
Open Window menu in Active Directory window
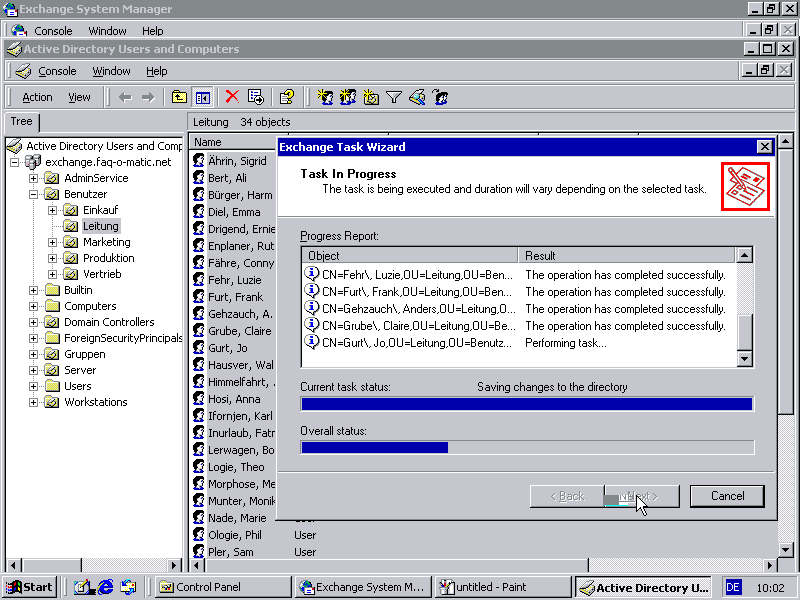[111, 71]
